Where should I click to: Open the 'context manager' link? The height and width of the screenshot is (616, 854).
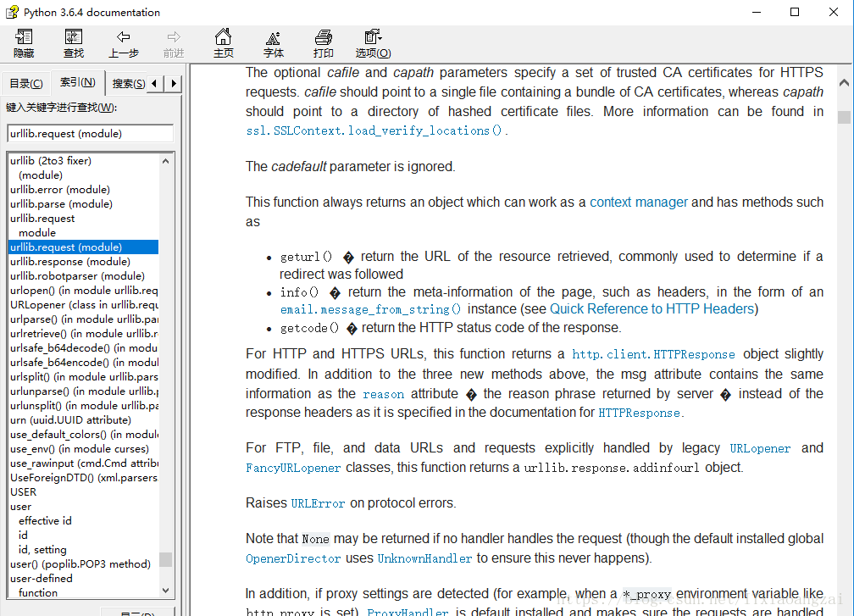tap(638, 203)
